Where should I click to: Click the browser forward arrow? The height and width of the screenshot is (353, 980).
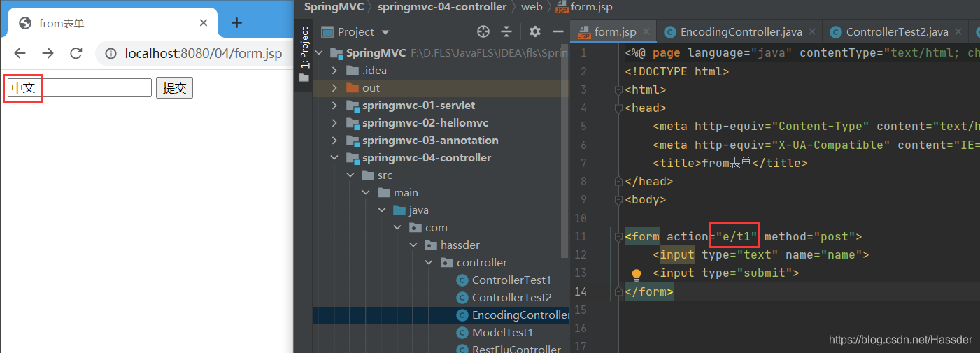[48, 53]
